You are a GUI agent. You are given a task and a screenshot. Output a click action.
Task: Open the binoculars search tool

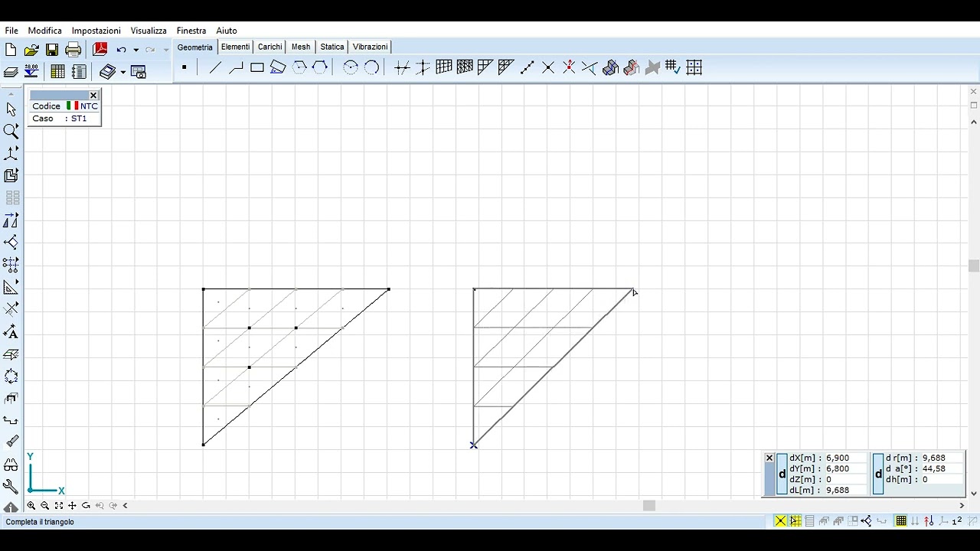point(11,465)
